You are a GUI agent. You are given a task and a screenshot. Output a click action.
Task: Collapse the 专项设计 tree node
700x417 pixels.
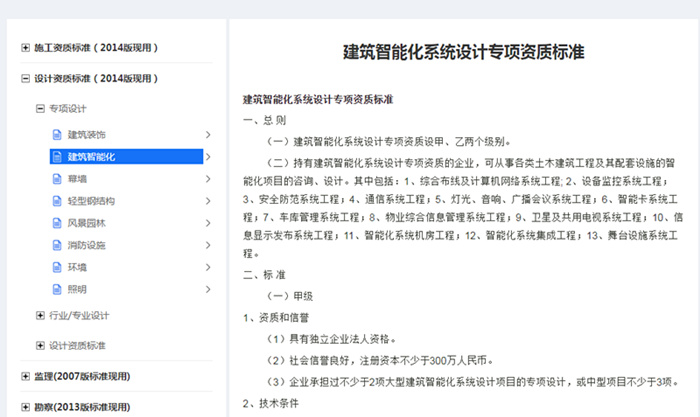point(40,108)
